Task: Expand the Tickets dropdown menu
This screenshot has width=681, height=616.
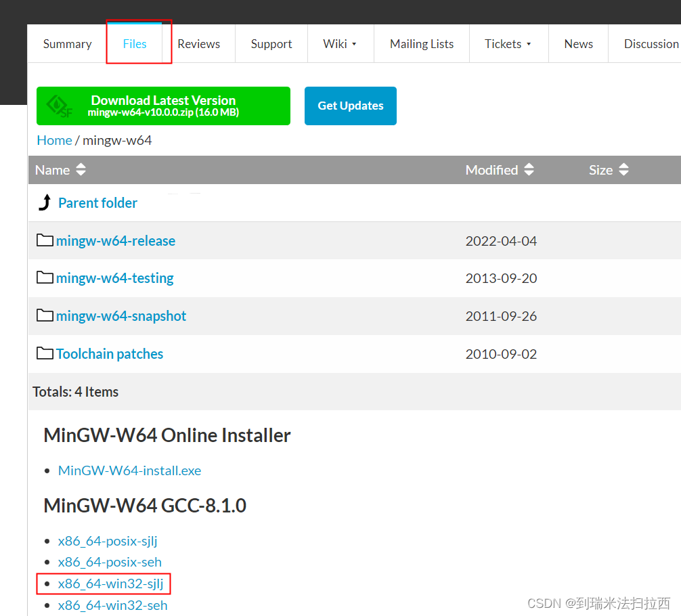Action: 508,44
